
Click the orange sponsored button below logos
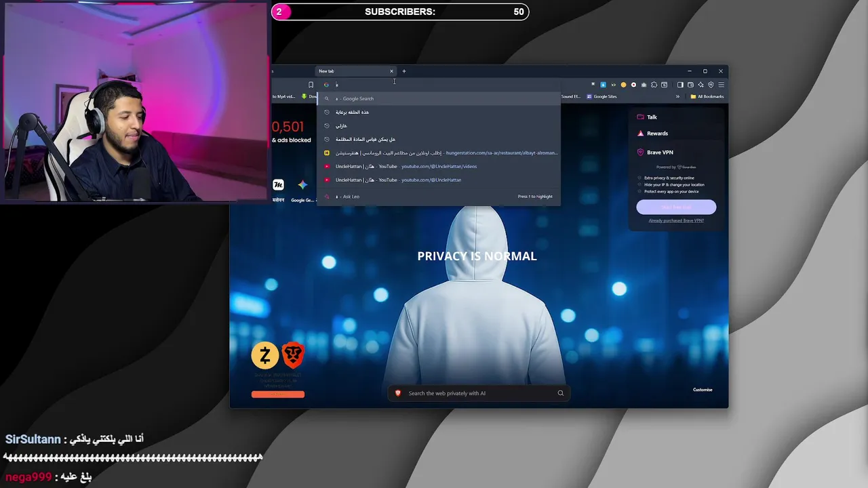pyautogui.click(x=278, y=394)
